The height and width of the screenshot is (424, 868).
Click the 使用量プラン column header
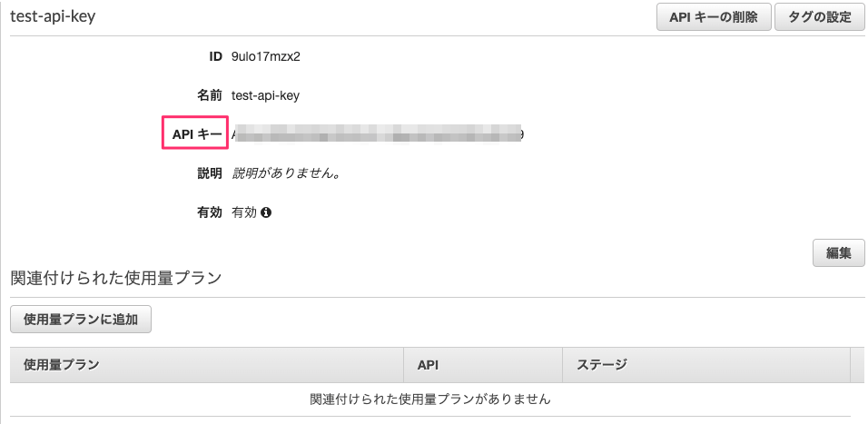point(61,364)
